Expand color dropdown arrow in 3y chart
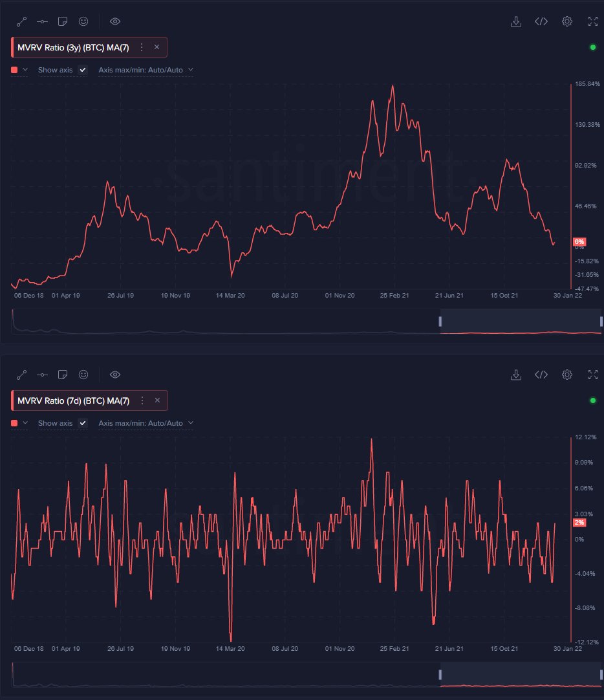 [x=25, y=70]
